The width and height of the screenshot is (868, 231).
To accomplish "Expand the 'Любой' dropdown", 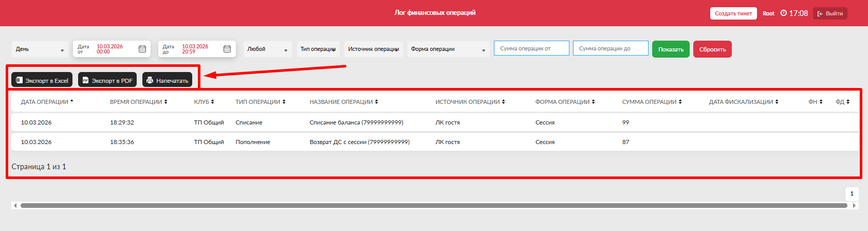I will coord(267,49).
